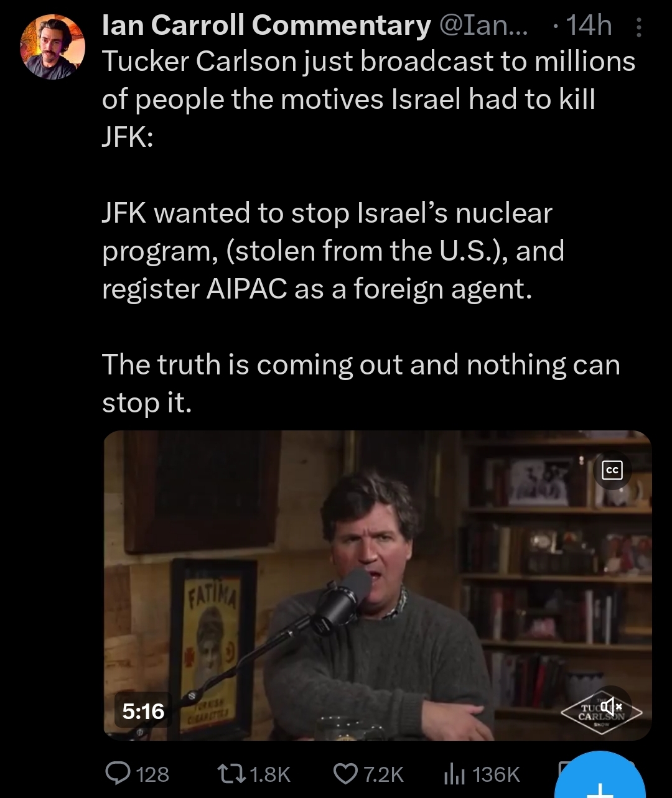Play the Tucker Carlson video thumbnail

[377, 585]
